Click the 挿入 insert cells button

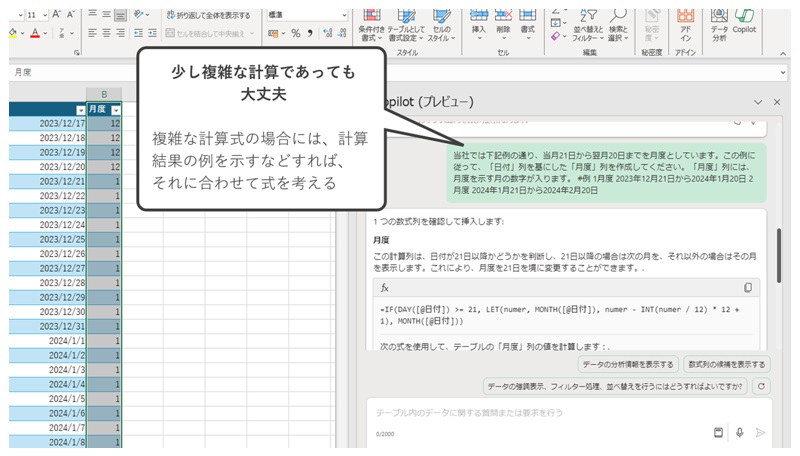(x=478, y=26)
